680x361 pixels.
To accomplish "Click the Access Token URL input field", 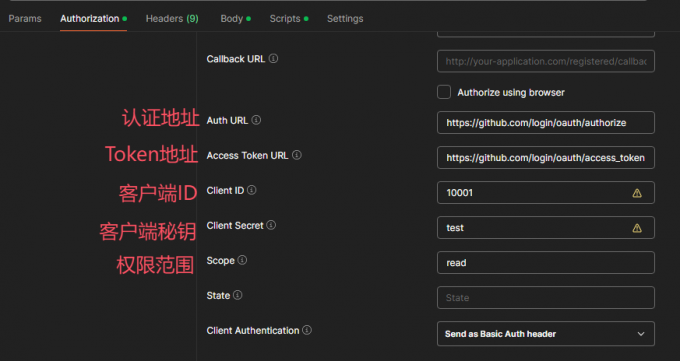I will [546, 158].
